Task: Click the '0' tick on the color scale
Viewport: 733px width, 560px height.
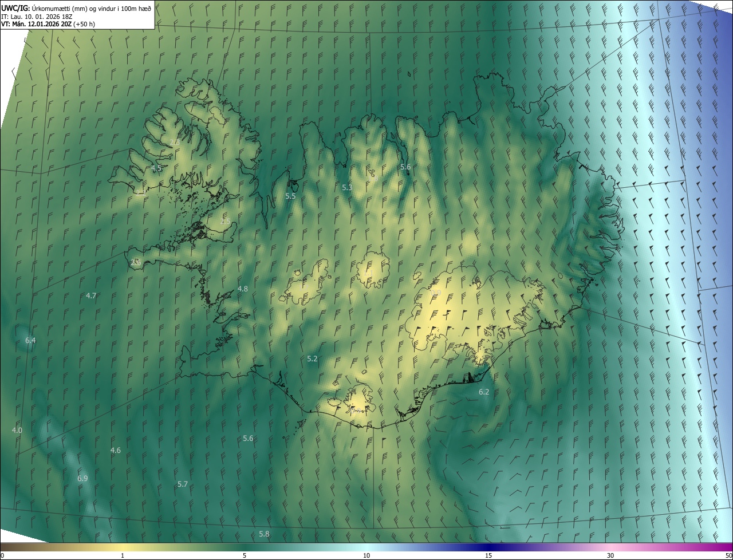Action: 2,555
